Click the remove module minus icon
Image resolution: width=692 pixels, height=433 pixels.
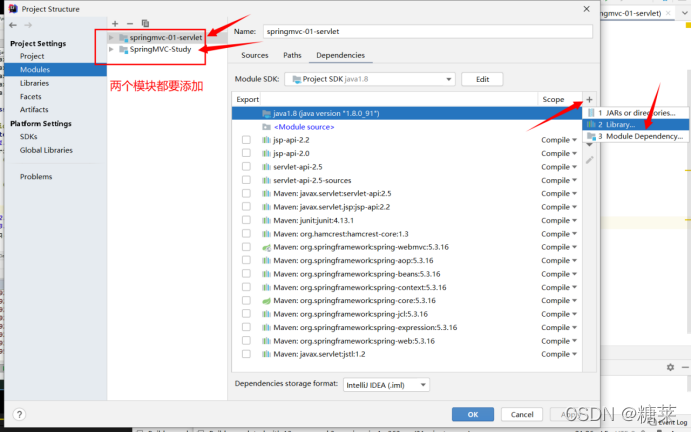[130, 23]
